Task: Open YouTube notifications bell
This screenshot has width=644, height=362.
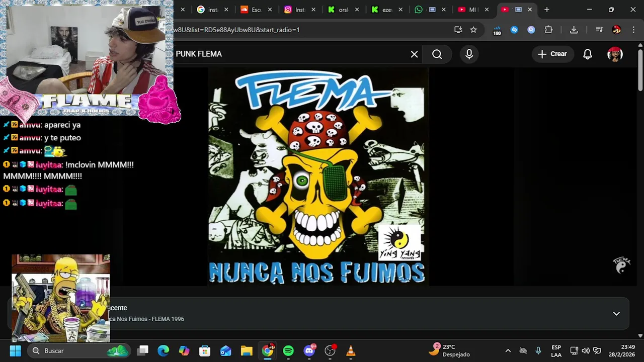Action: click(x=588, y=54)
